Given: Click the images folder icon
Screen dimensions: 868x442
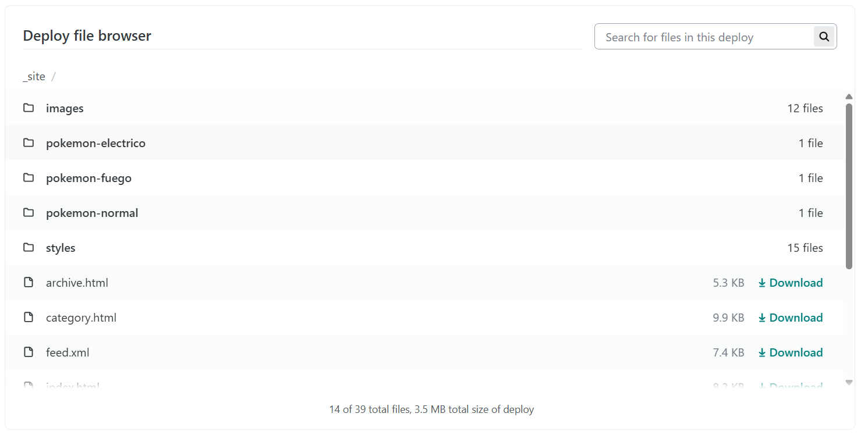Looking at the screenshot, I should pyautogui.click(x=29, y=108).
